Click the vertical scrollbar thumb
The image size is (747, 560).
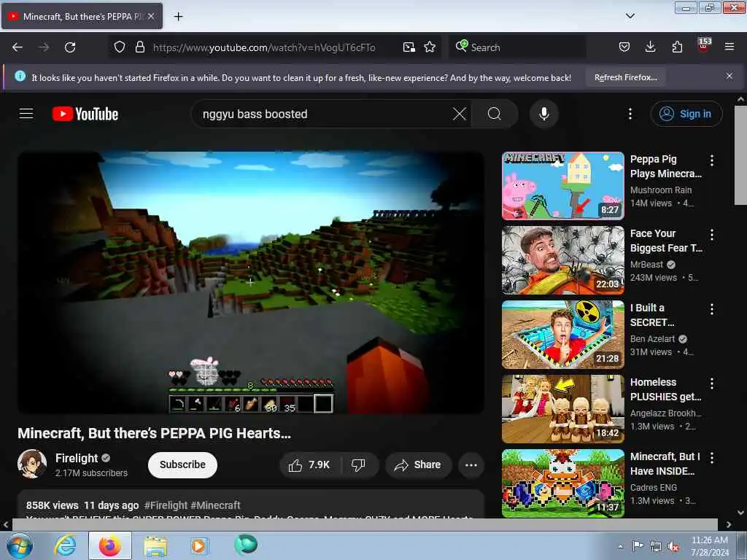click(x=741, y=155)
